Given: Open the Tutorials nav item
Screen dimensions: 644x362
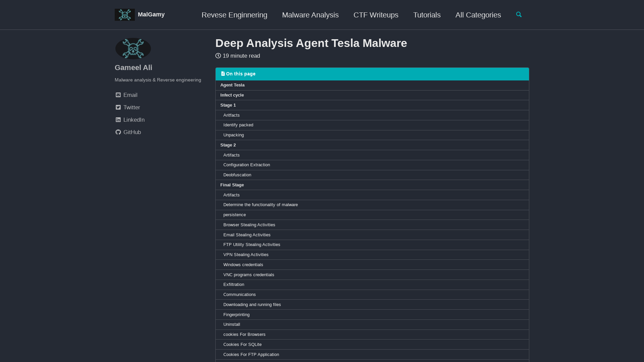Looking at the screenshot, I should click(x=427, y=15).
